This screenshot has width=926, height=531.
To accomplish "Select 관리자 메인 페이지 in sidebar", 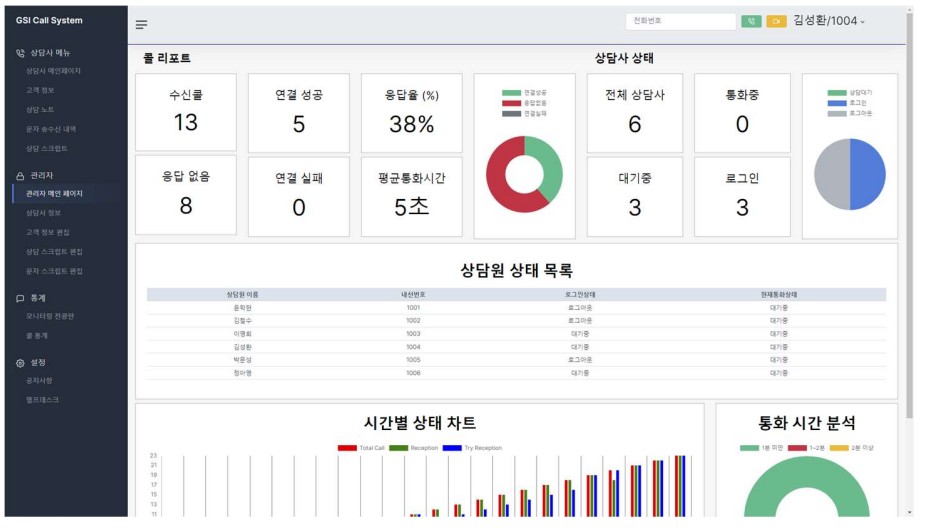I will pyautogui.click(x=54, y=194).
